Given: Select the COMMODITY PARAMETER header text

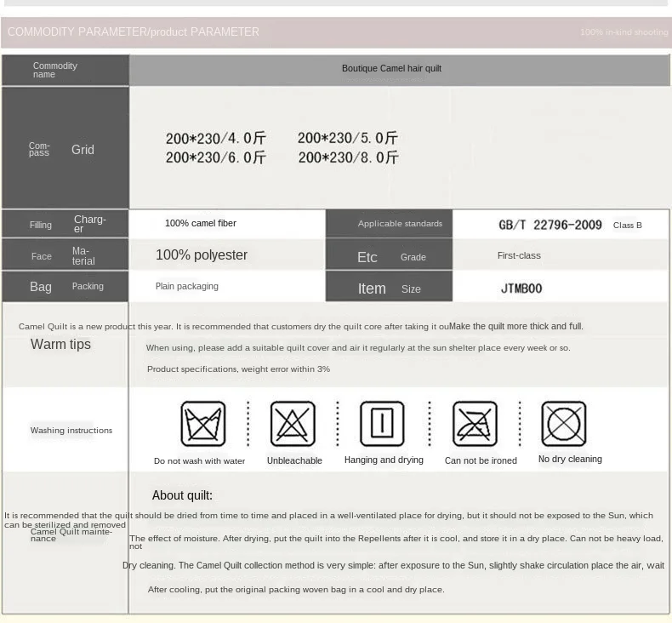Looking at the screenshot, I should point(134,31).
